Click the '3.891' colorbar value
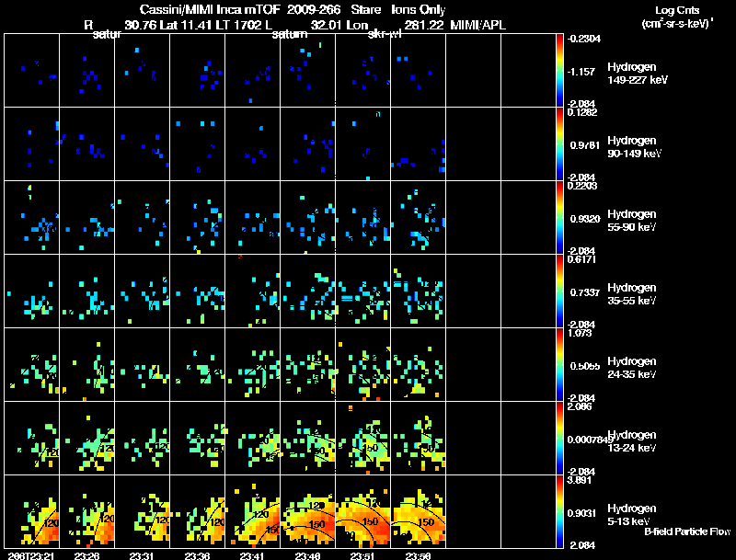The height and width of the screenshot is (560, 736). pyautogui.click(x=580, y=480)
